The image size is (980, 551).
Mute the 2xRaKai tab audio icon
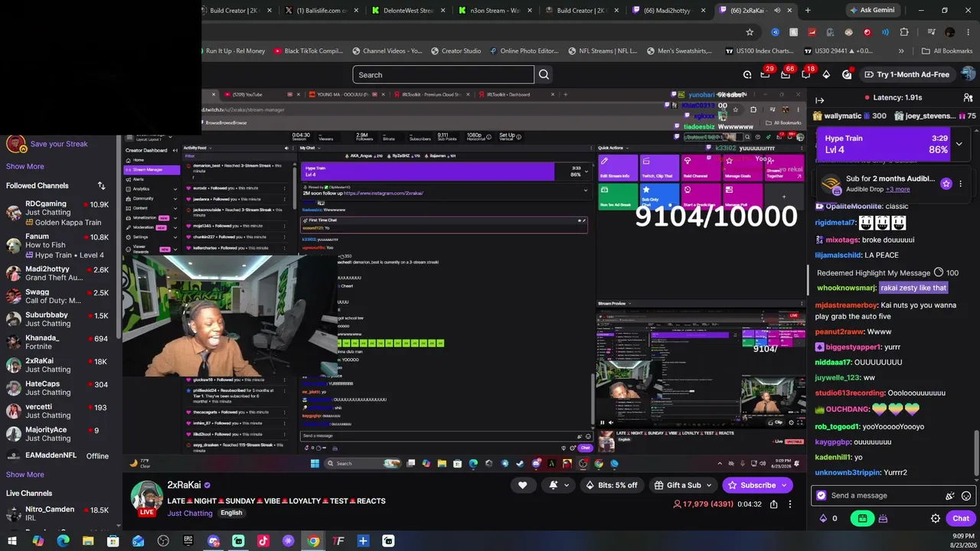[x=776, y=10]
